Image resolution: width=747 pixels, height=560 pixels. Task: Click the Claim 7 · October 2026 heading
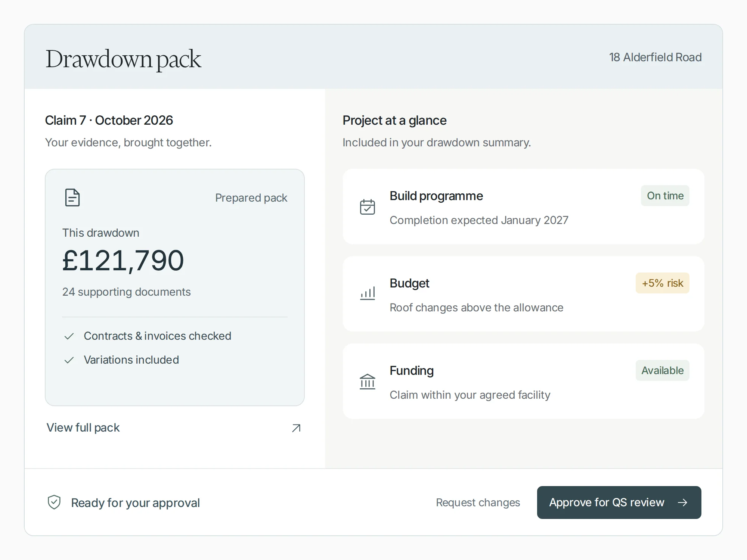tap(109, 120)
